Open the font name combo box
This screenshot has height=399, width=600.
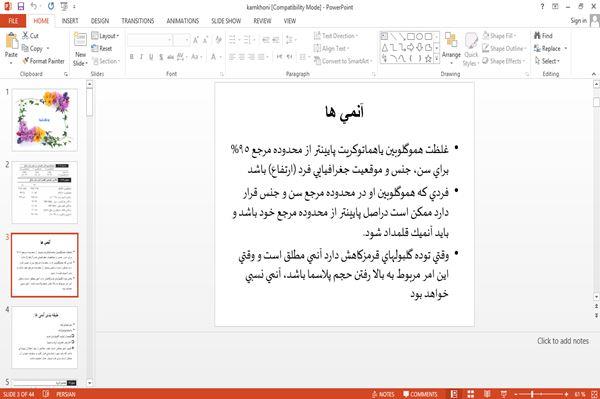(150, 40)
